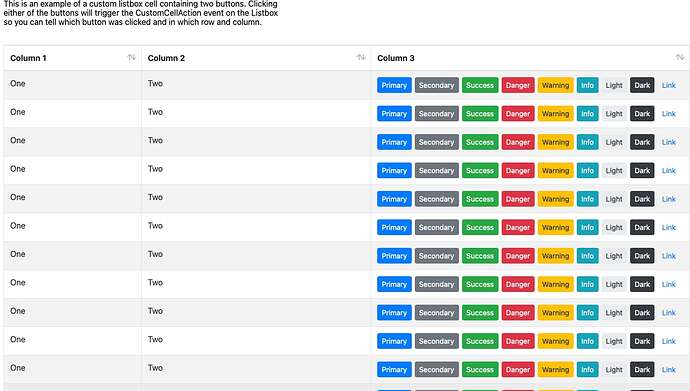Choose Dark button in the third row
This screenshot has width=690, height=391.
[x=642, y=142]
